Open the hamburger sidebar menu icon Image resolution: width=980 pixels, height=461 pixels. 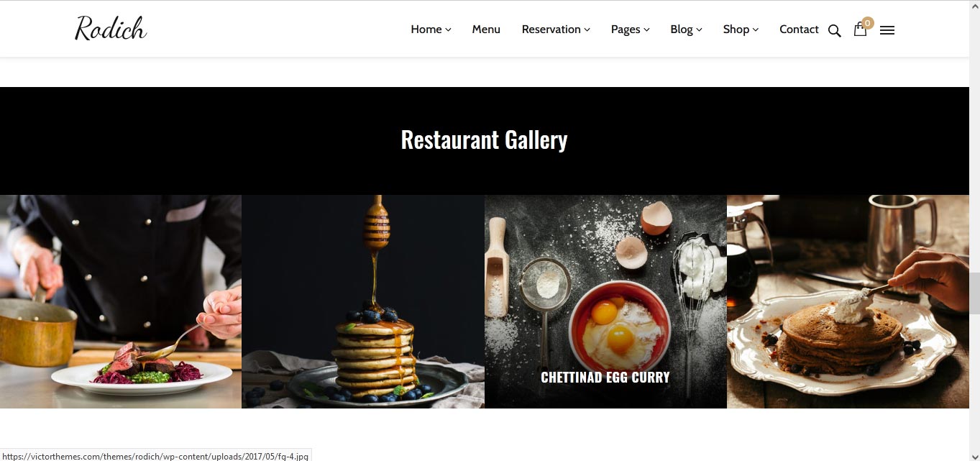click(x=887, y=30)
